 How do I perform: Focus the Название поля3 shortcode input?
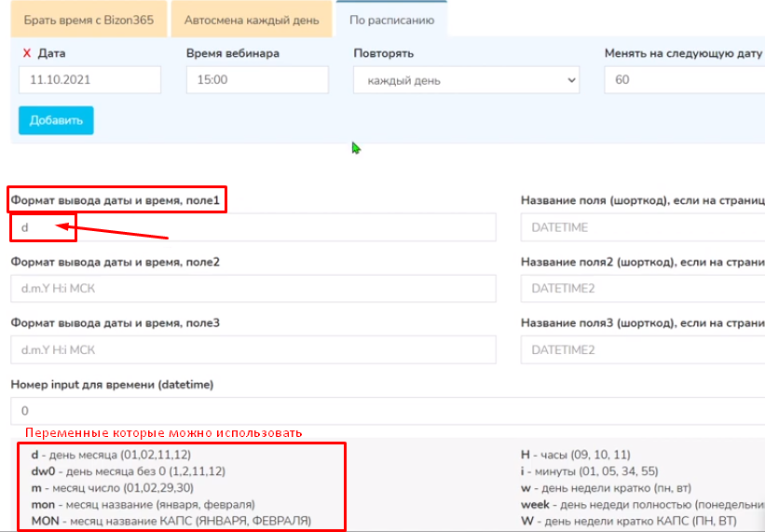[643, 350]
